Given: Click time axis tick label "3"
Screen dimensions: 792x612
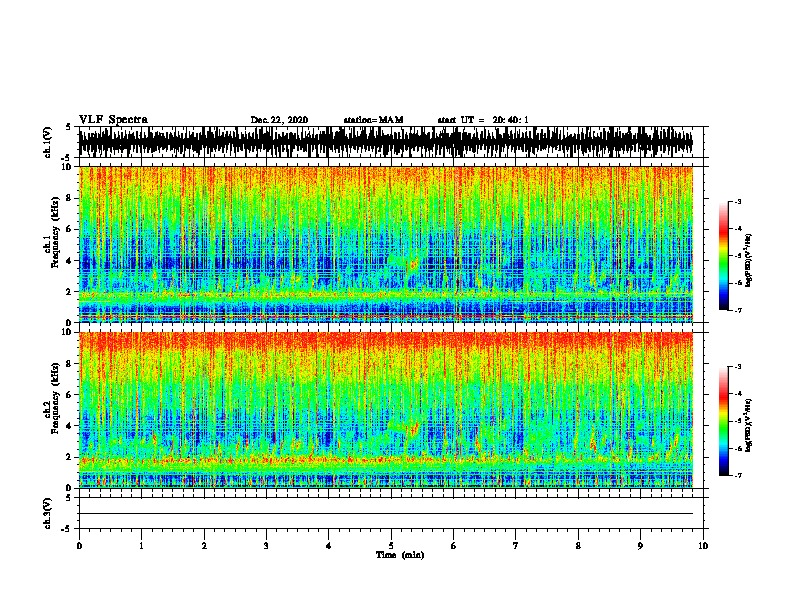Looking at the screenshot, I should click(266, 546).
